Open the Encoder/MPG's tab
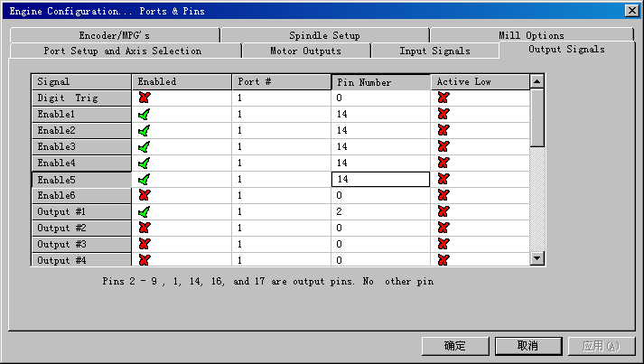 (115, 35)
